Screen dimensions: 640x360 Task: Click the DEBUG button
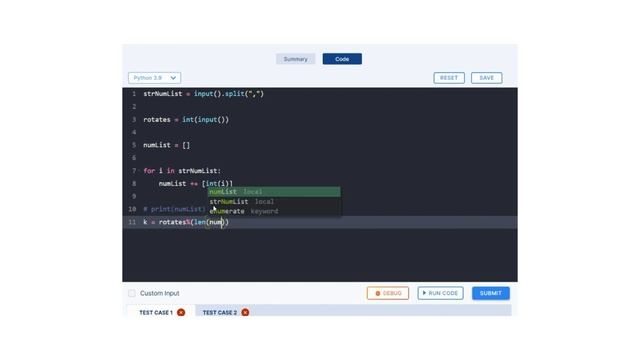388,293
